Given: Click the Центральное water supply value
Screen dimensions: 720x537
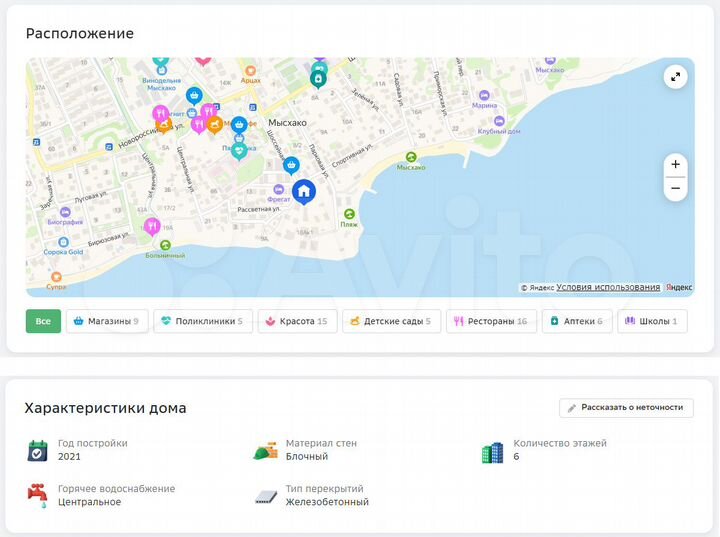Looking at the screenshot, I should pyautogui.click(x=90, y=502).
